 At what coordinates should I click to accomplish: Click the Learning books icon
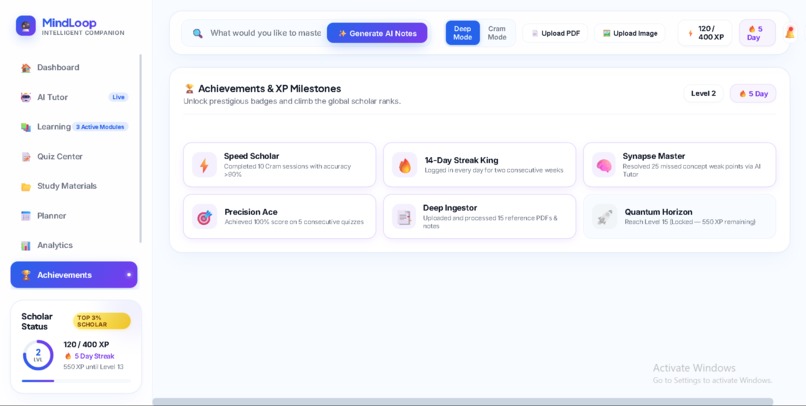[26, 127]
